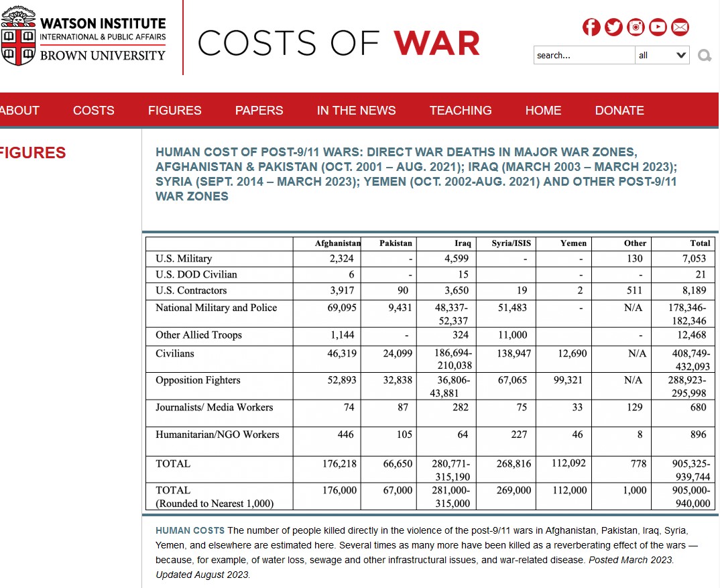
Task: Select the value 268,816 in TOTAL row
Action: point(514,463)
